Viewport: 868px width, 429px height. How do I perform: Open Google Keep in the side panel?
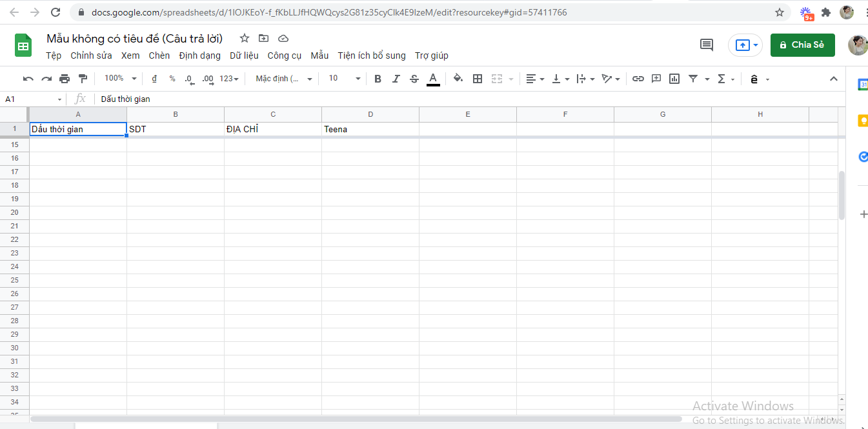point(863,121)
